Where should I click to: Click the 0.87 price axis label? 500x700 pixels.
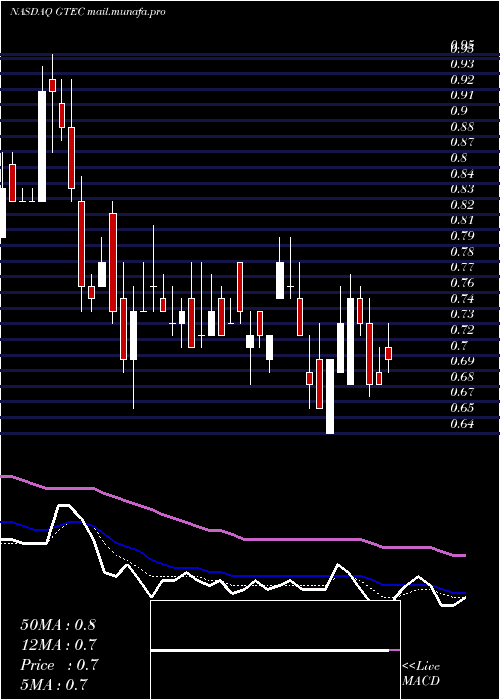pyautogui.click(x=462, y=142)
